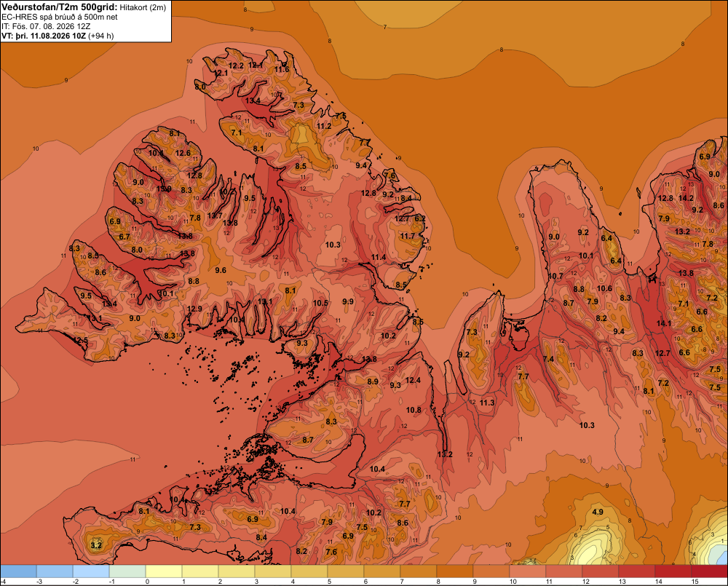This screenshot has height=586, width=728.
Task: Click the temperature value 4.9
Action: [x=598, y=512]
